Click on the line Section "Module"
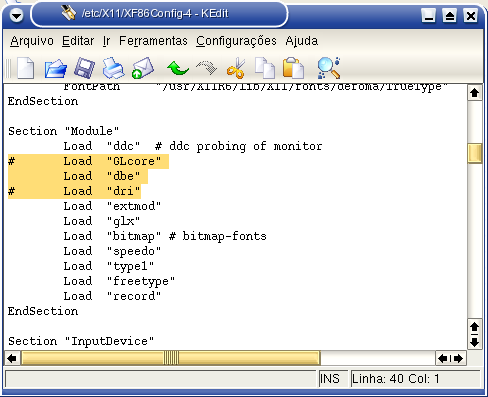This screenshot has height=397, width=488. (63, 131)
